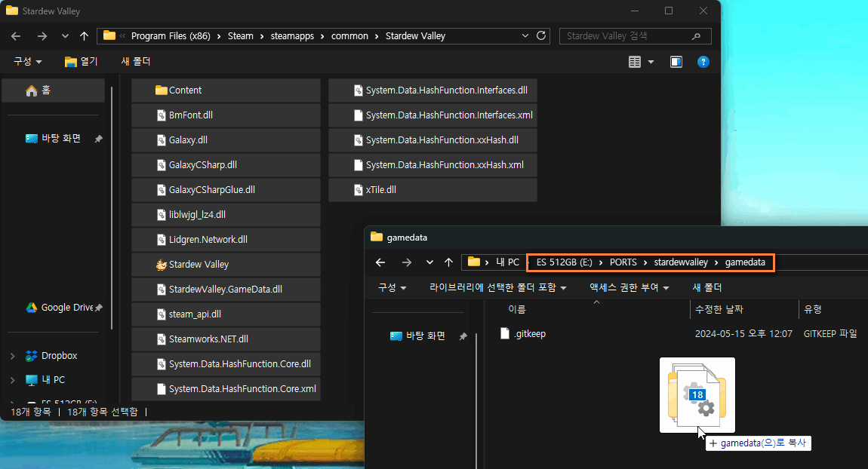Select 홈 in the navigation pane
The image size is (868, 469).
(53, 90)
